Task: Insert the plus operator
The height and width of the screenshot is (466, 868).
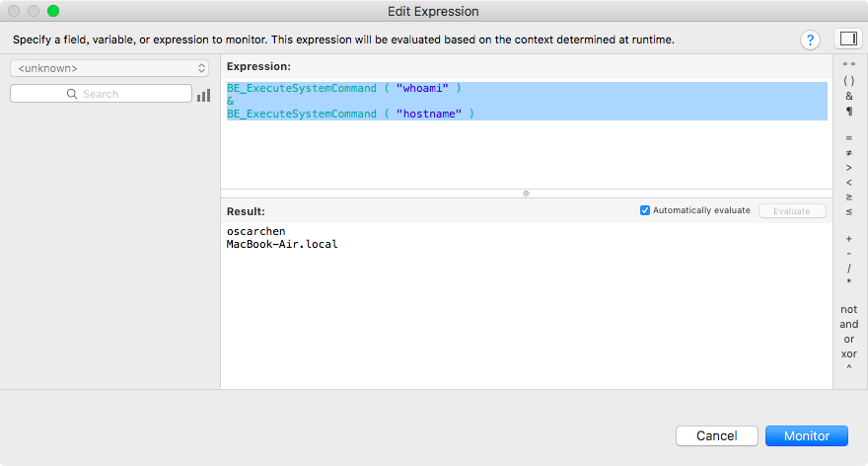Action: 848,239
